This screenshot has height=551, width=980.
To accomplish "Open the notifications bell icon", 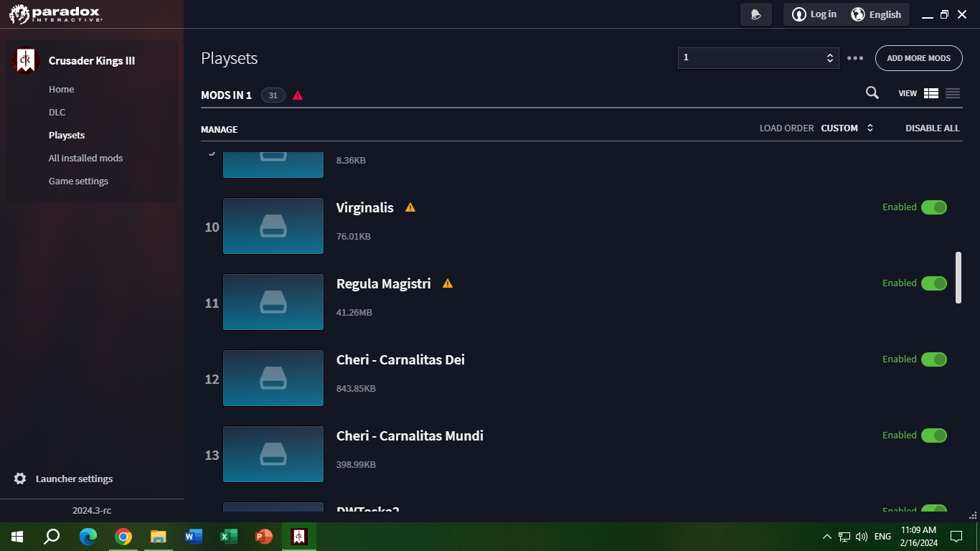I will (756, 14).
